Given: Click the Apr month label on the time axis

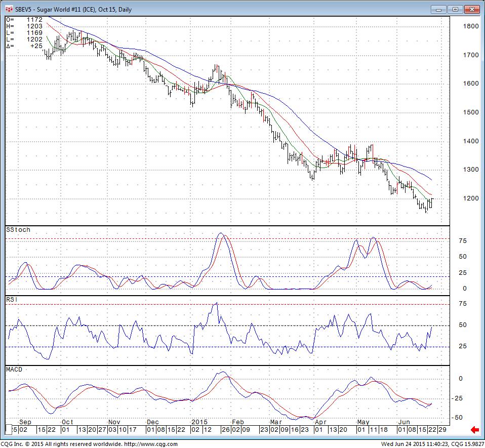Looking at the screenshot, I should [x=321, y=422].
